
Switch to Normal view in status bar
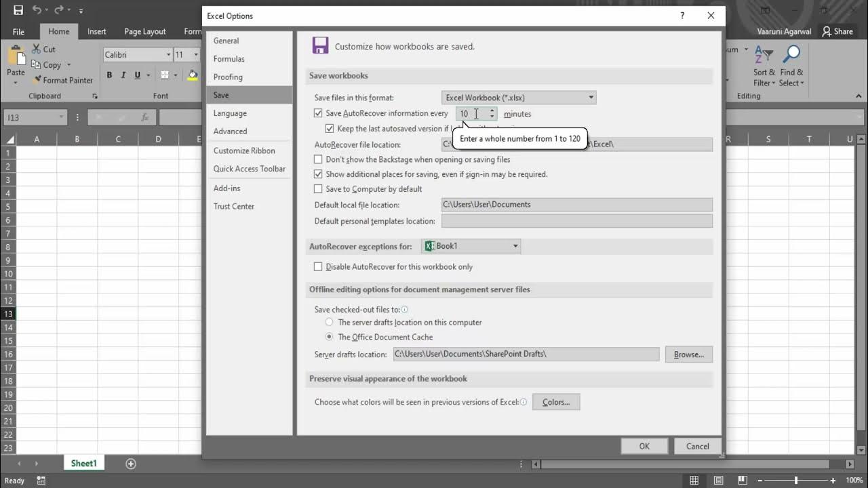tap(694, 481)
